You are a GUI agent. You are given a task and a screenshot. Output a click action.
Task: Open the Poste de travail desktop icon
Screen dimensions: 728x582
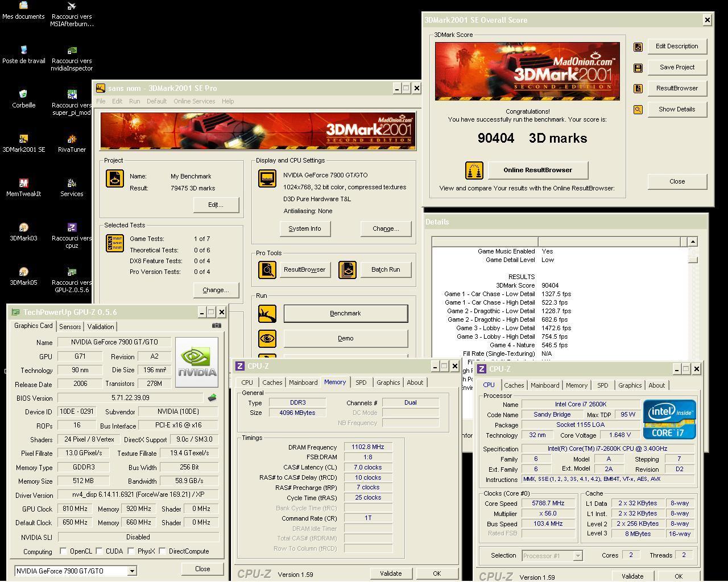tap(23, 51)
